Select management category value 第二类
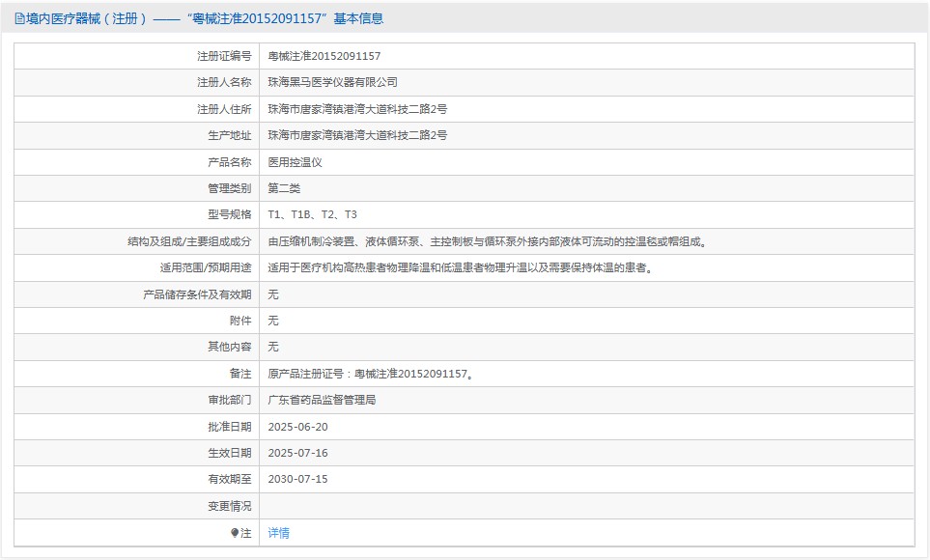Image resolution: width=930 pixels, height=560 pixels. tap(284, 188)
